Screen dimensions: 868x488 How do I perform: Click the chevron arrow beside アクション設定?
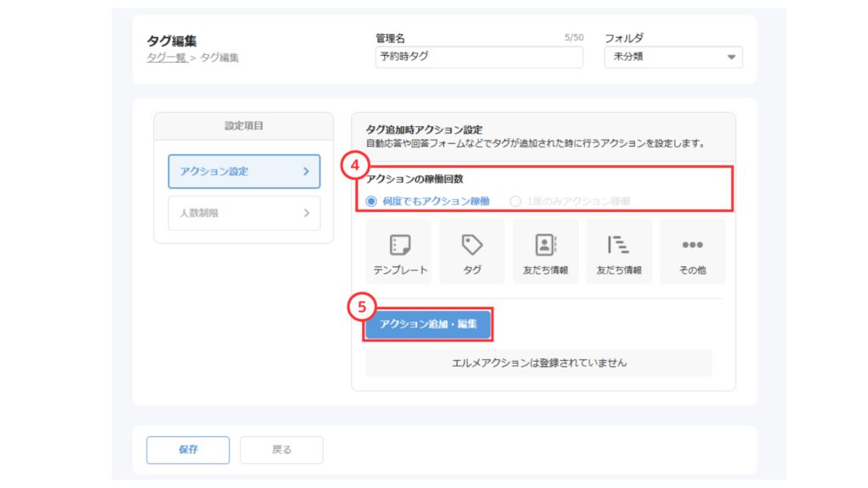tap(306, 171)
